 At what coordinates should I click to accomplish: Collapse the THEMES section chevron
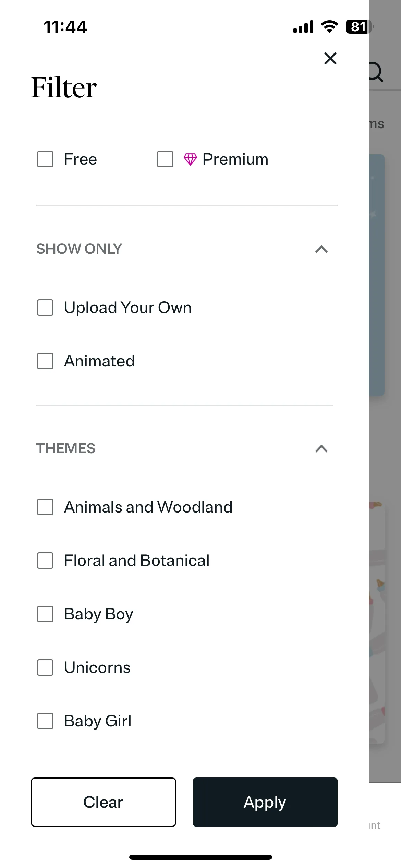pos(321,449)
